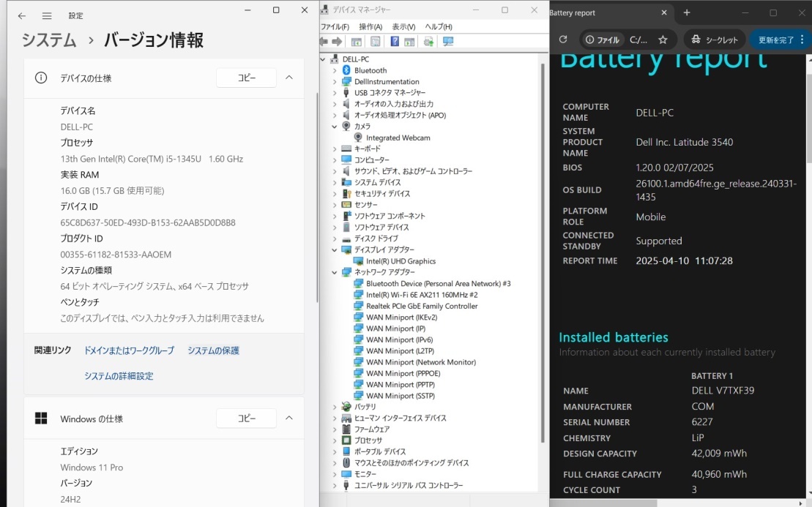This screenshot has width=812, height=507.
Task: Select the キーボード category
Action: pos(367,149)
